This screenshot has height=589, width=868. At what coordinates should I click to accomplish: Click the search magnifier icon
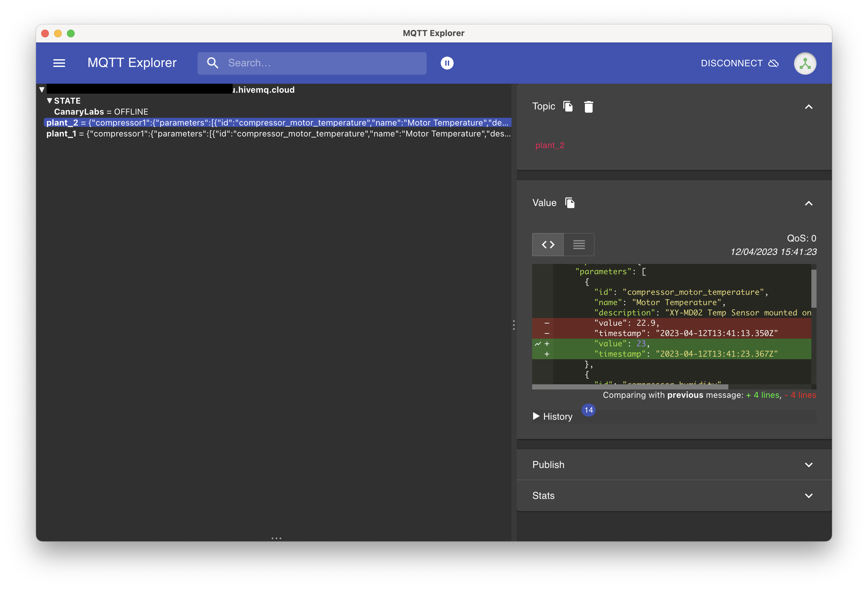(213, 63)
